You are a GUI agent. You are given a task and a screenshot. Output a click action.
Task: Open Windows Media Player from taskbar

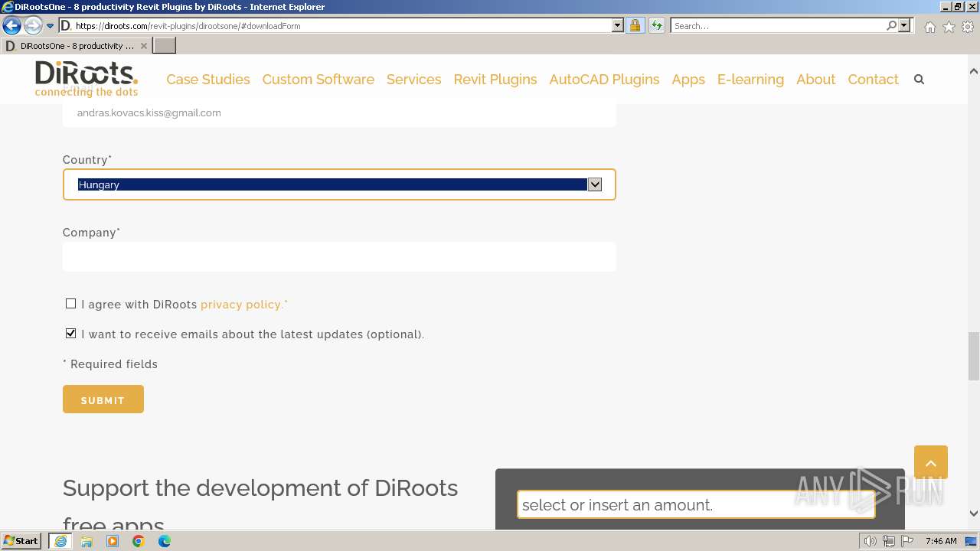tap(113, 541)
